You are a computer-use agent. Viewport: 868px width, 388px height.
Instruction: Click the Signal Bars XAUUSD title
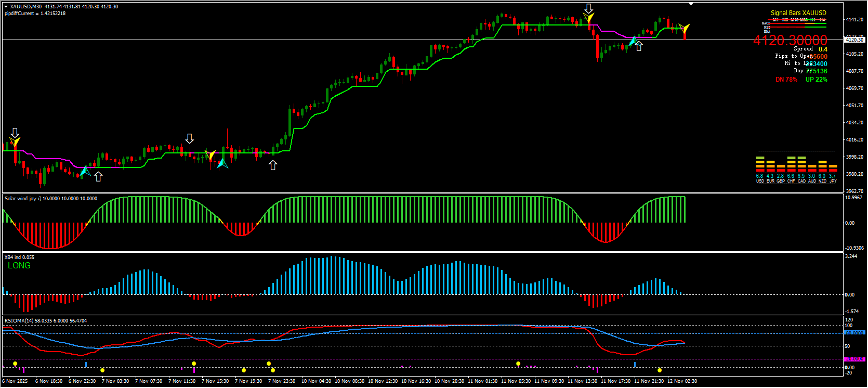[x=798, y=13]
